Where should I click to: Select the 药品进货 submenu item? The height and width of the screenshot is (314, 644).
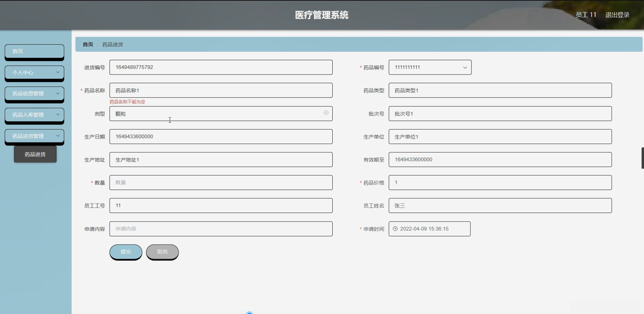(x=35, y=154)
